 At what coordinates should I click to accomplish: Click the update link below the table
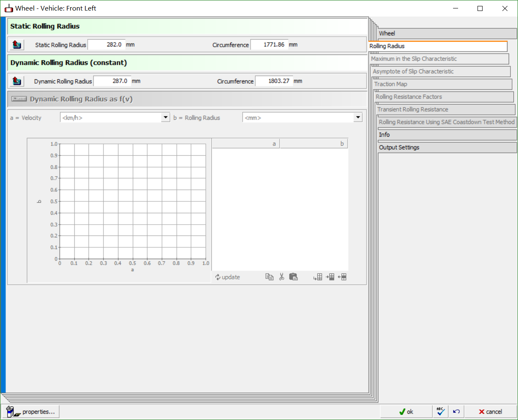227,277
